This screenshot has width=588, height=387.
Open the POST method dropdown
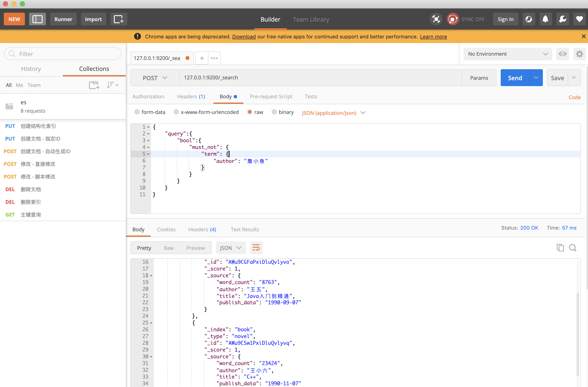[x=155, y=78]
